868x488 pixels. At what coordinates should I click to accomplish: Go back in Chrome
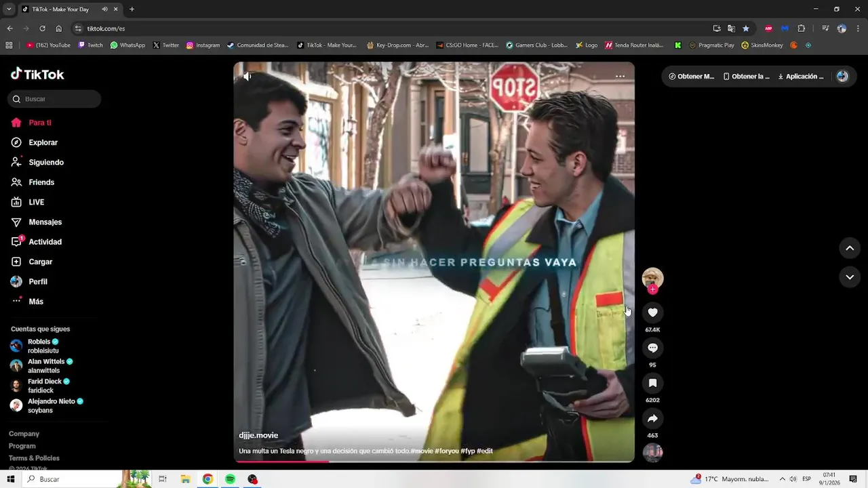click(x=9, y=28)
